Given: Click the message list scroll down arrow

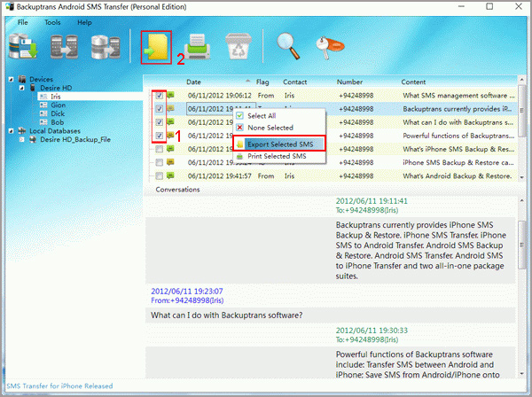Looking at the screenshot, I should [522, 177].
